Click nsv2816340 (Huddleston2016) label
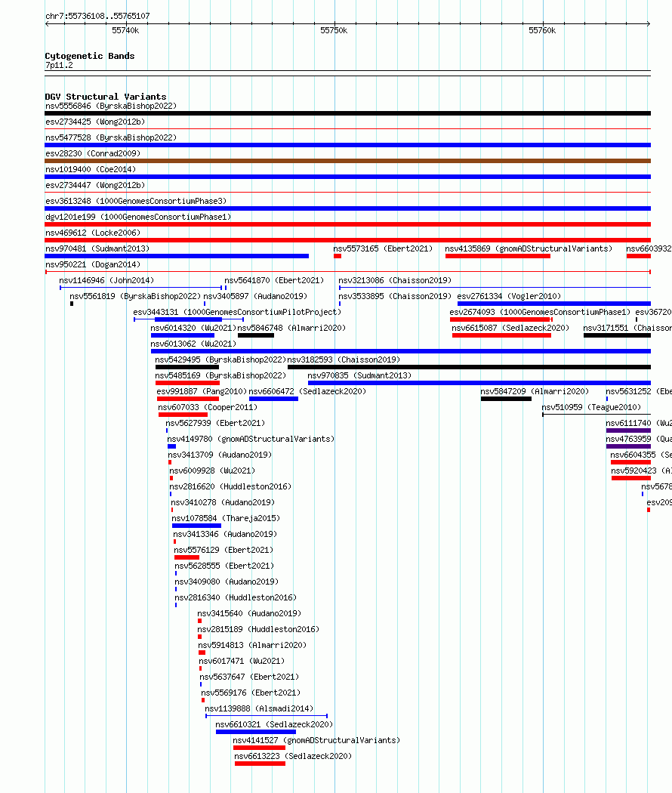 point(236,597)
